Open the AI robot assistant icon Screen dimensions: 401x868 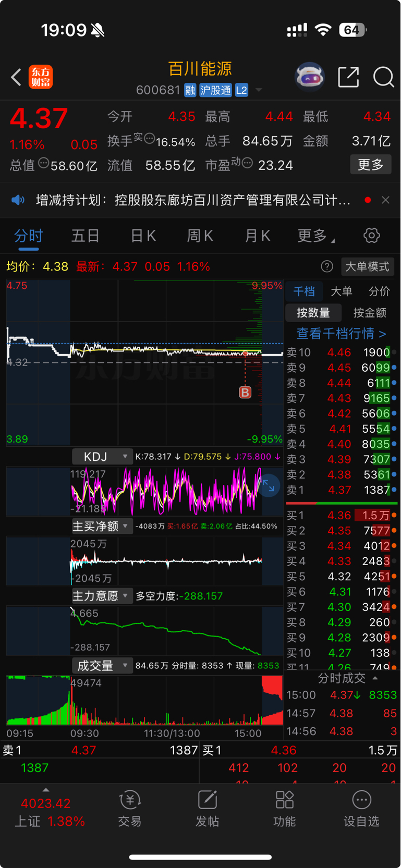(x=310, y=77)
